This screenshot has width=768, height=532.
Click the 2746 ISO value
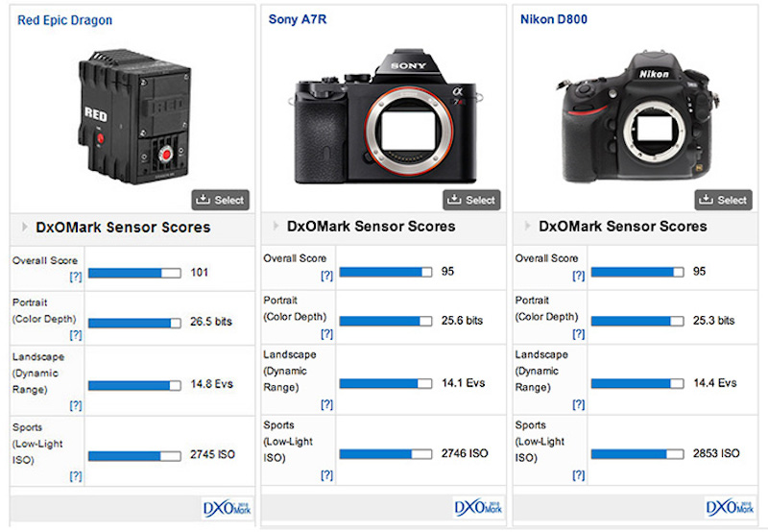(x=465, y=453)
